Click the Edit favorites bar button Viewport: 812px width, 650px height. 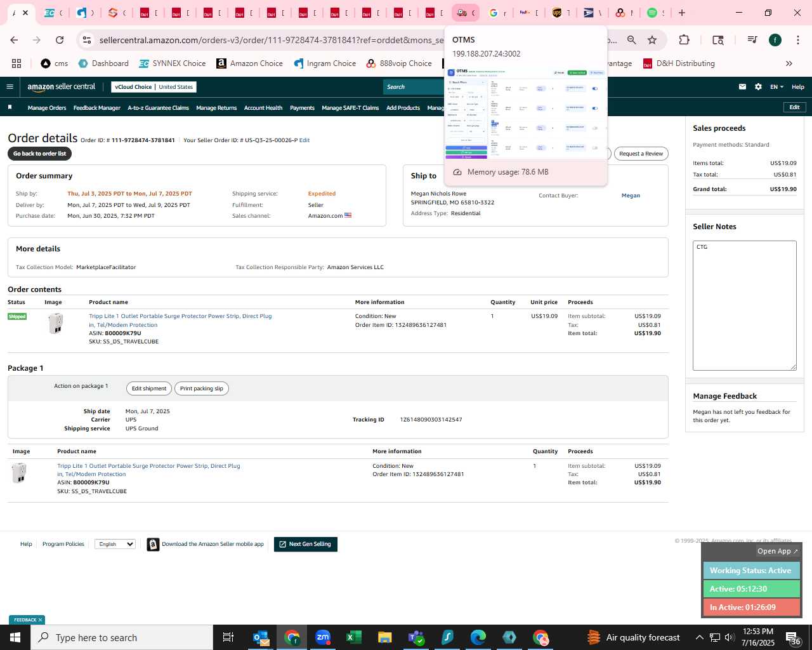tap(794, 107)
